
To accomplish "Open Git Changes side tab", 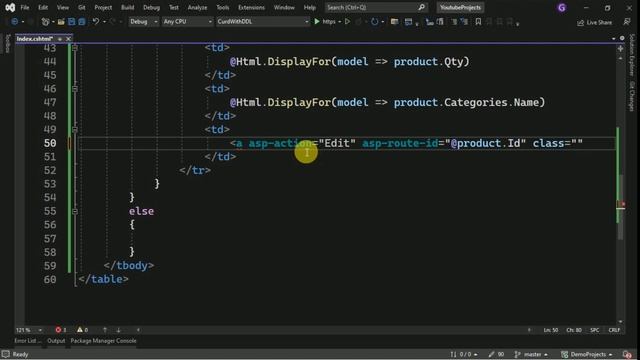I will [x=632, y=96].
